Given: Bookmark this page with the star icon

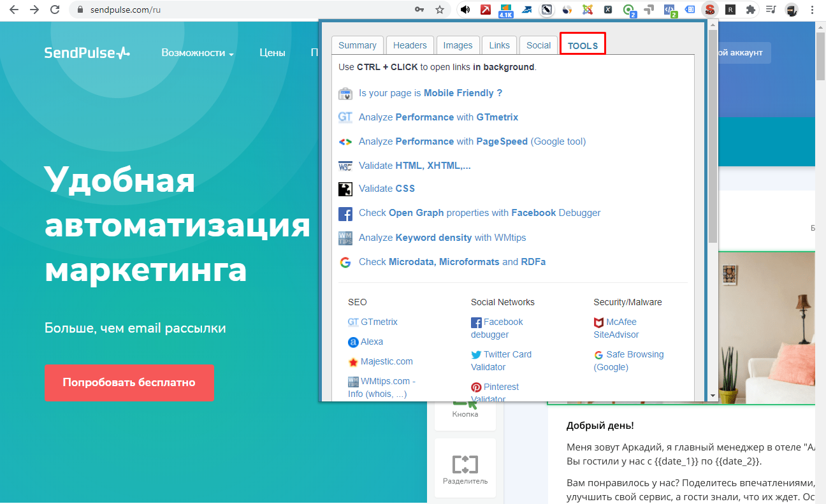Looking at the screenshot, I should tap(440, 10).
